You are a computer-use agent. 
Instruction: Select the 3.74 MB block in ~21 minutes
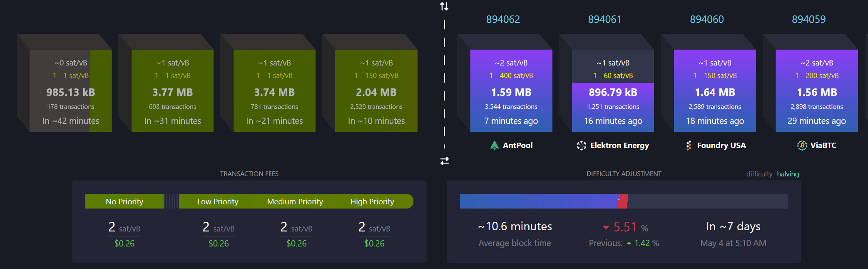pyautogui.click(x=274, y=91)
